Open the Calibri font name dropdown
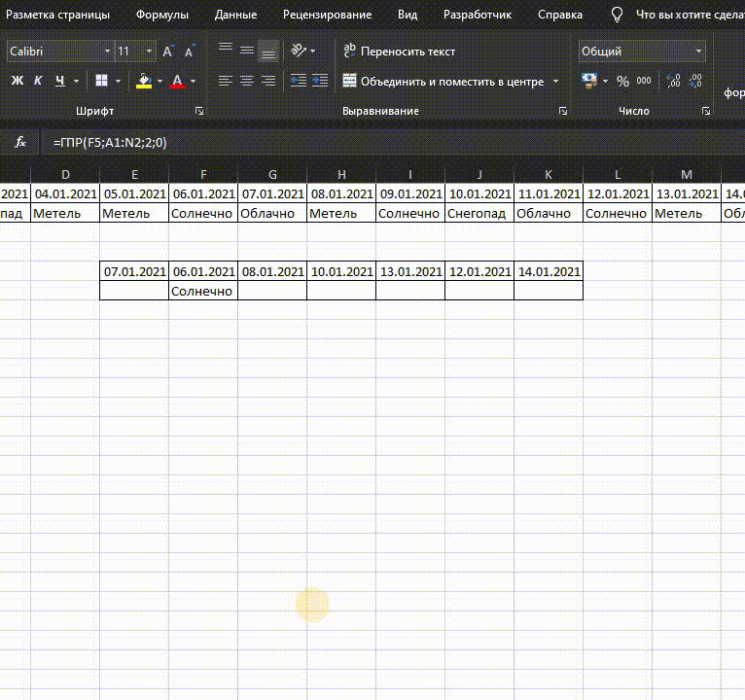Screen dimensions: 745x700 tap(107, 52)
